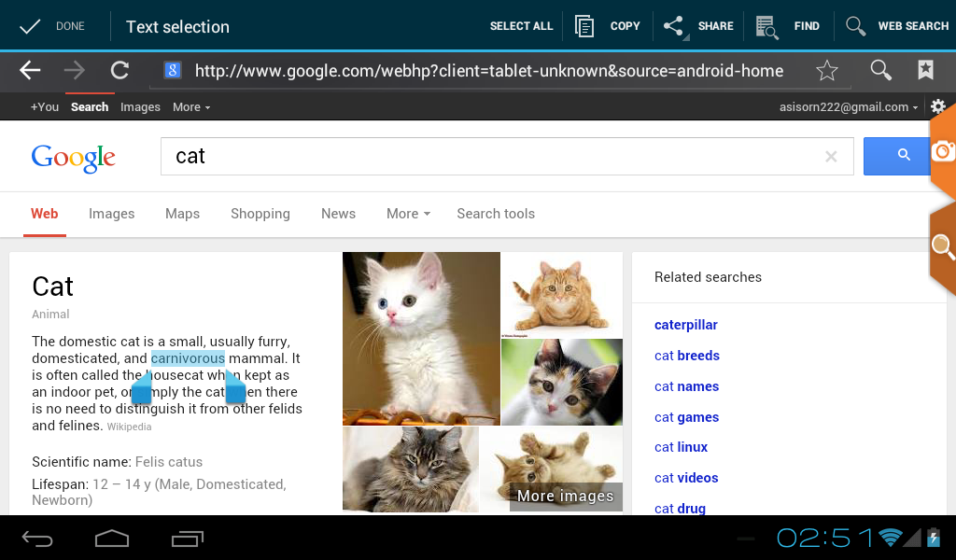Tap the Android back button
The image size is (956, 560).
click(x=37, y=538)
